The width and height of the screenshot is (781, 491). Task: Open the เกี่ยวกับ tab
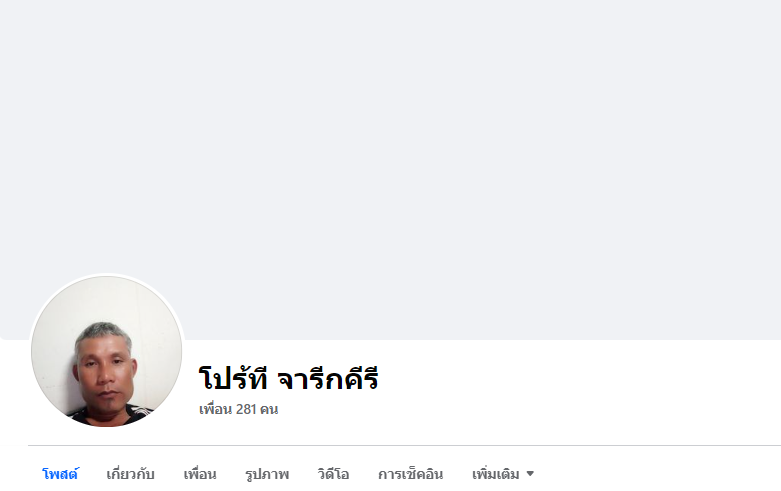click(130, 474)
